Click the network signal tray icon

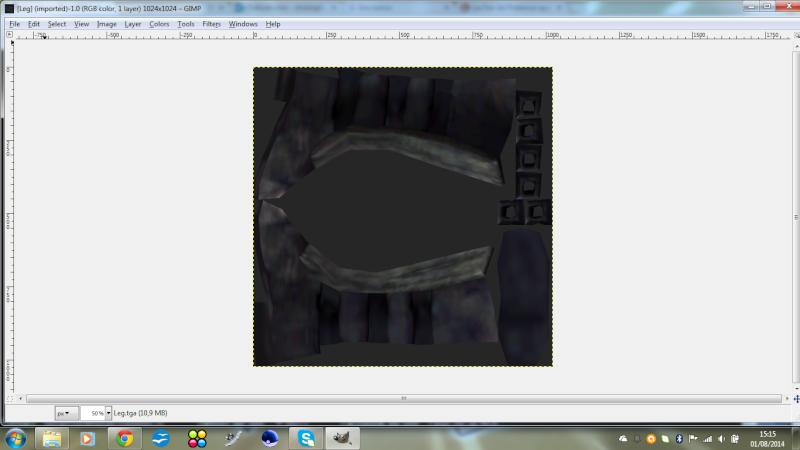(707, 439)
